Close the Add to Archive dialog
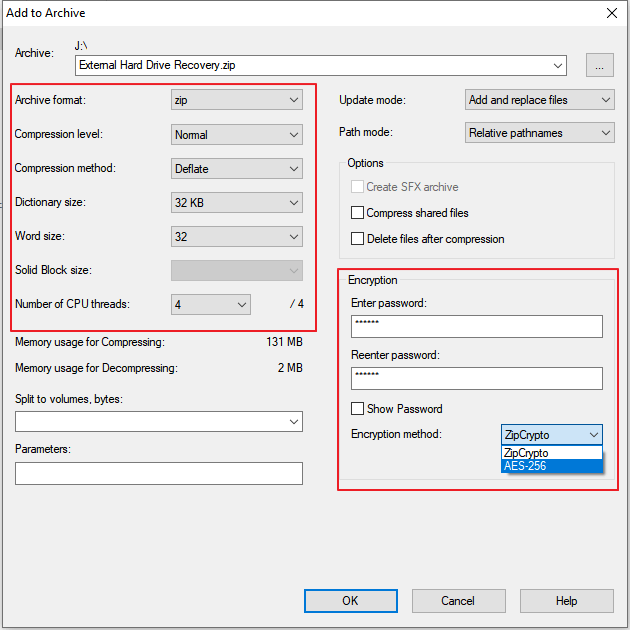 tap(611, 13)
